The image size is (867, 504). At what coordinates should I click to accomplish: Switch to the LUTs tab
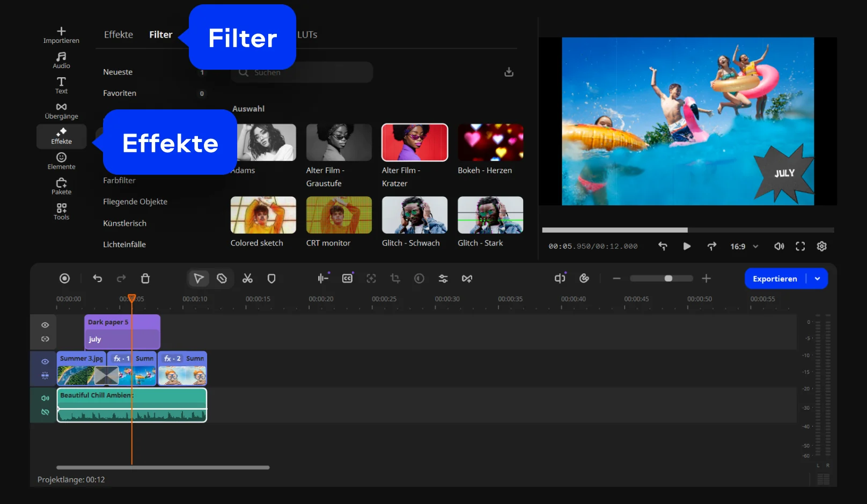tap(307, 34)
